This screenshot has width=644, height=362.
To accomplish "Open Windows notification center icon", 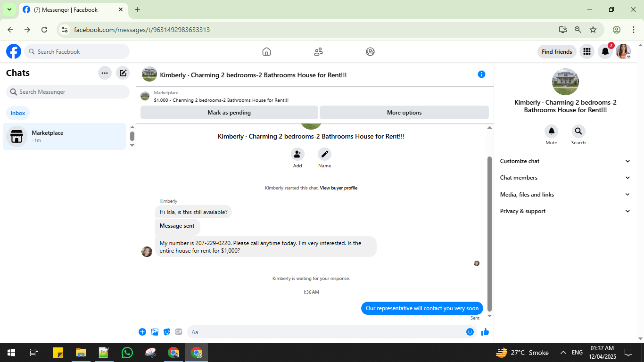I will point(628,353).
